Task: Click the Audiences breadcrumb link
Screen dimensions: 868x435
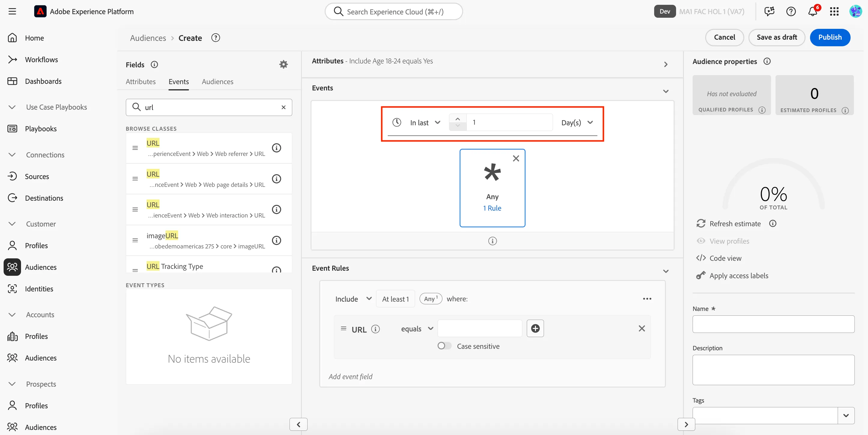Action: 148,38
